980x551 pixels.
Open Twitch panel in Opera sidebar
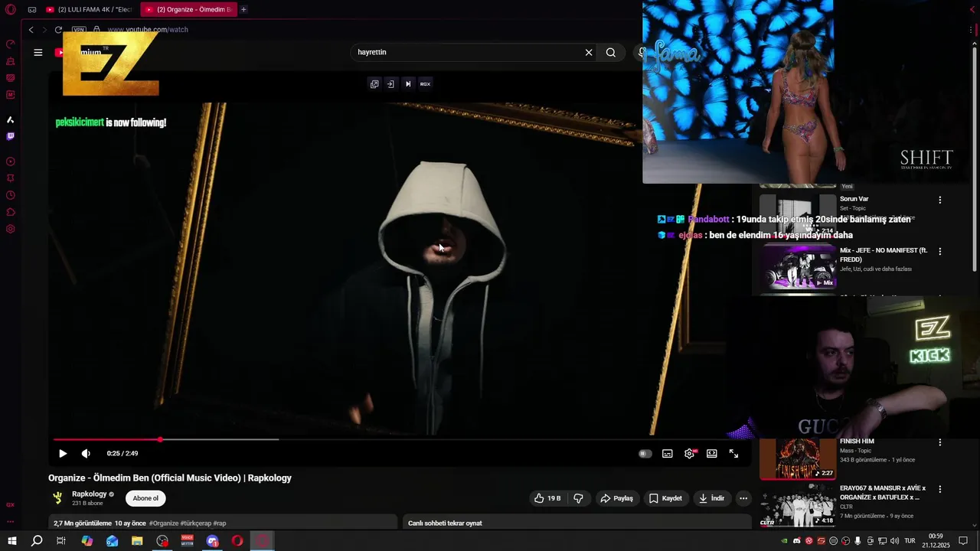click(x=11, y=137)
